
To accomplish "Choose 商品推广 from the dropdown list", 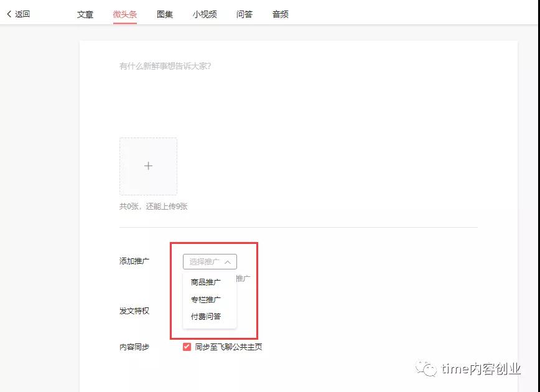I will point(206,282).
